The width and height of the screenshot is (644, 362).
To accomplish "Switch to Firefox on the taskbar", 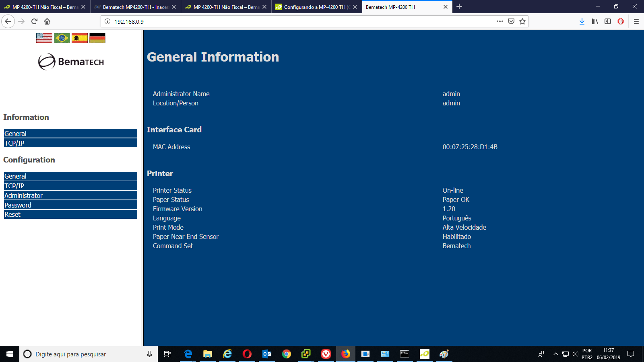I will pyautogui.click(x=346, y=354).
